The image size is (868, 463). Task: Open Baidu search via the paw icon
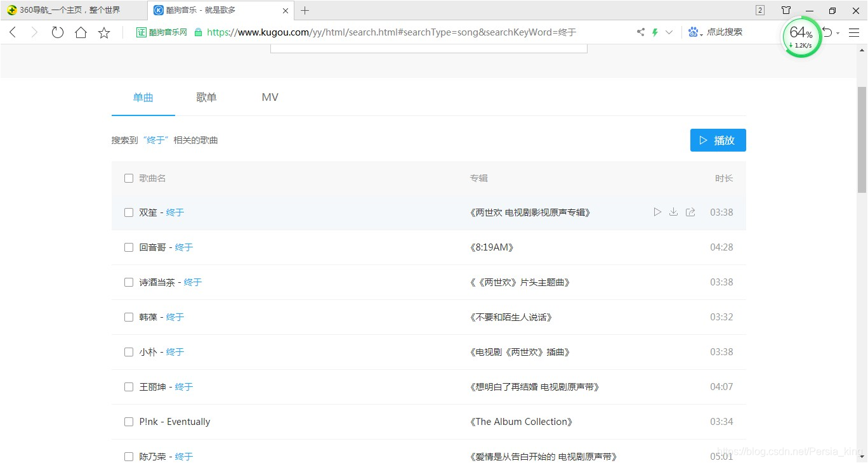[693, 32]
